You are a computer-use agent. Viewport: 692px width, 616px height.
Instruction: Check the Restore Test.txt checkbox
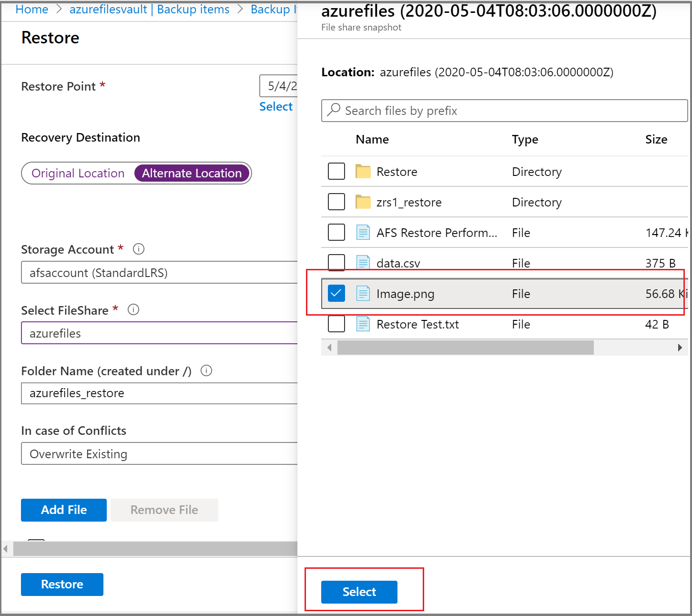click(x=336, y=324)
